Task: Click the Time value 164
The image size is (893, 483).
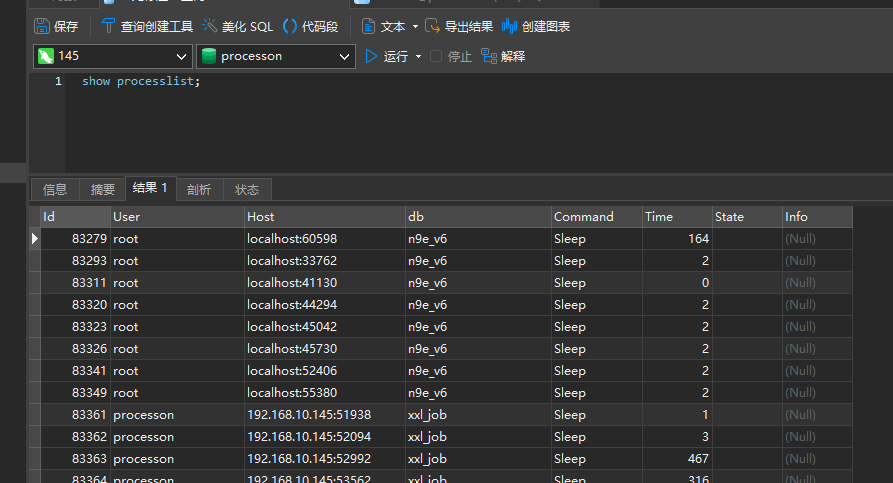Action: (x=677, y=239)
